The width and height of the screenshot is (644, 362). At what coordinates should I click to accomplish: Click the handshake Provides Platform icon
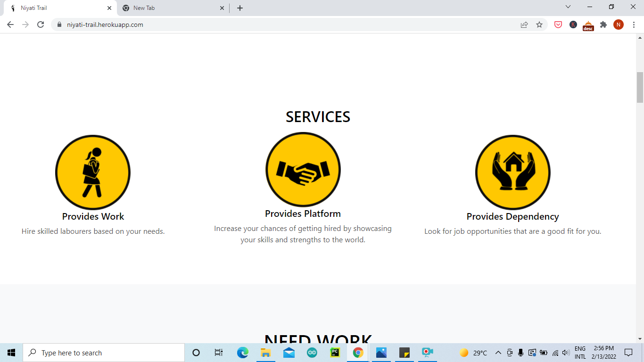[x=303, y=169]
